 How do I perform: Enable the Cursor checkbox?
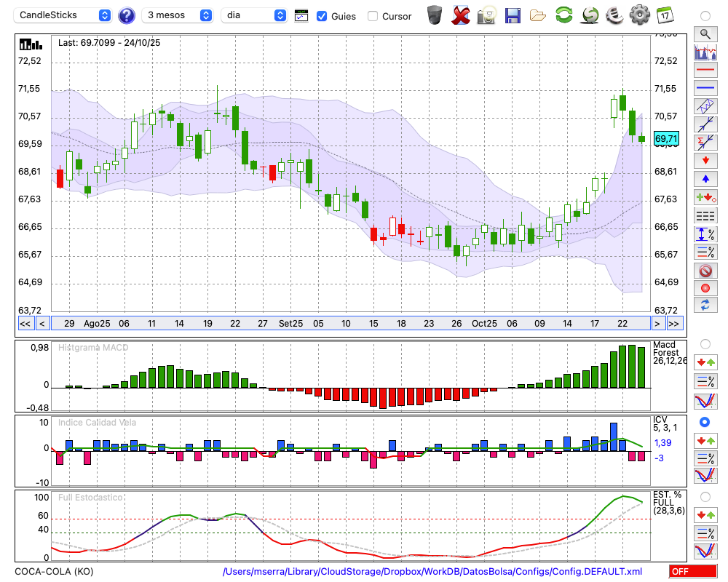373,16
